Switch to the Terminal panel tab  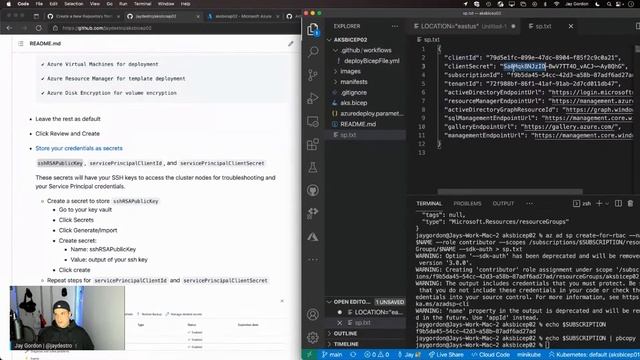[x=429, y=203]
